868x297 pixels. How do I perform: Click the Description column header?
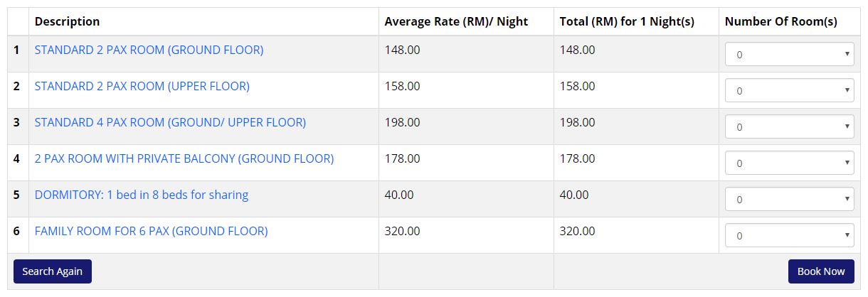click(x=68, y=21)
